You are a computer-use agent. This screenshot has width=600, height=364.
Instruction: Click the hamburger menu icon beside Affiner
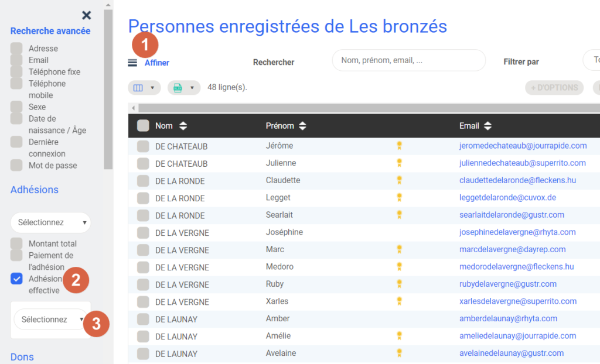pos(132,63)
